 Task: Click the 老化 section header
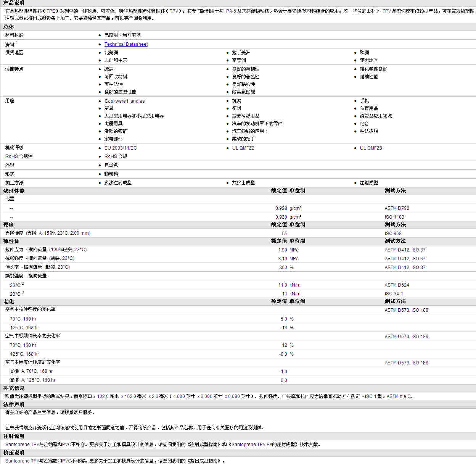[8, 301]
